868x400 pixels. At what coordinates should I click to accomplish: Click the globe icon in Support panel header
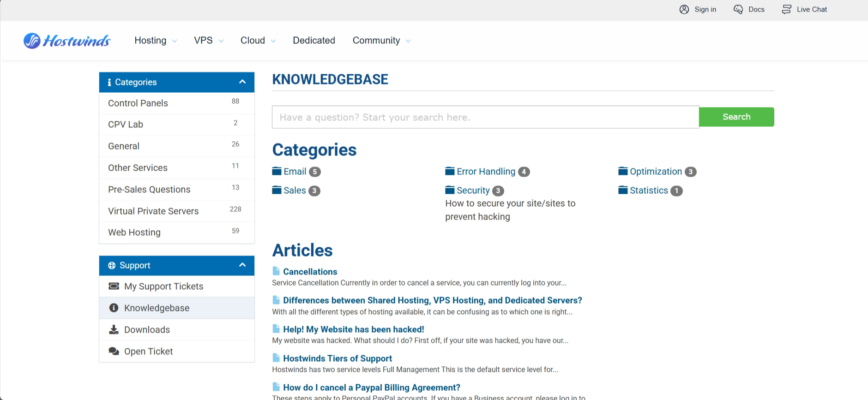click(112, 265)
